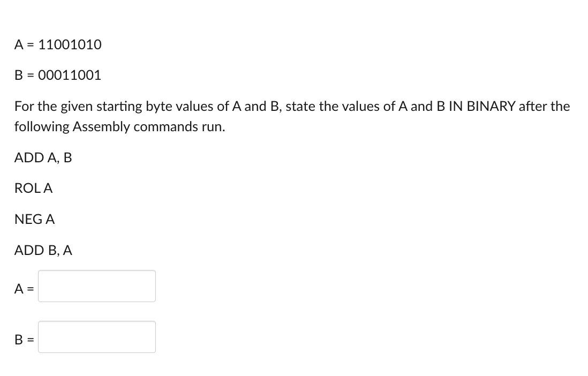
Task: Focus the first answer box under ADD B, A
Action: click(x=96, y=286)
